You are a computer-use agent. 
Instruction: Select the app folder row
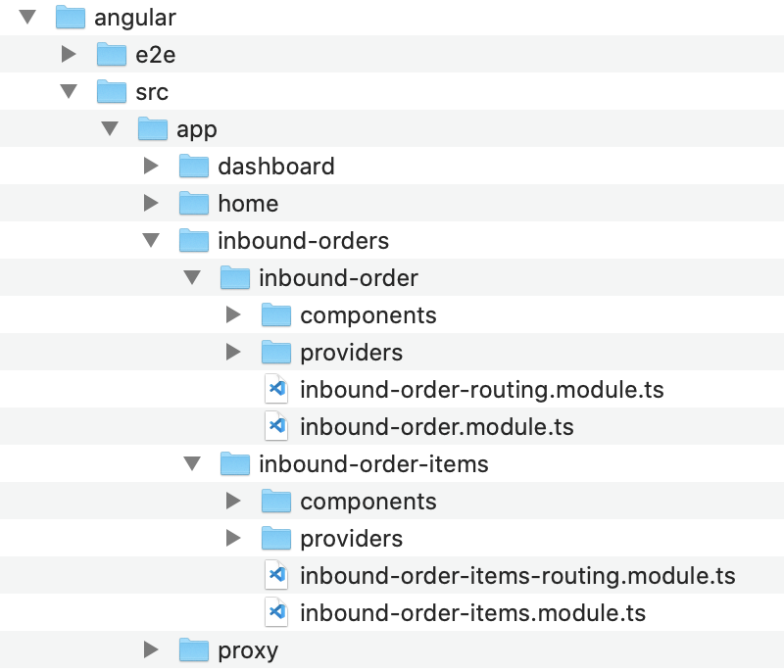coord(197,129)
